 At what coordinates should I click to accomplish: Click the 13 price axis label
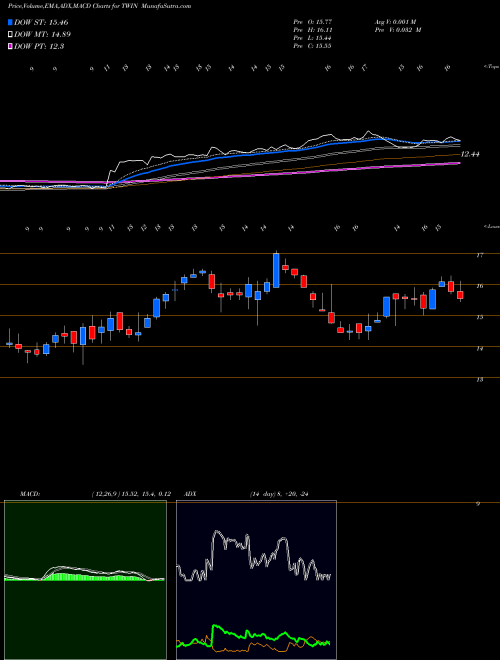tap(479, 380)
